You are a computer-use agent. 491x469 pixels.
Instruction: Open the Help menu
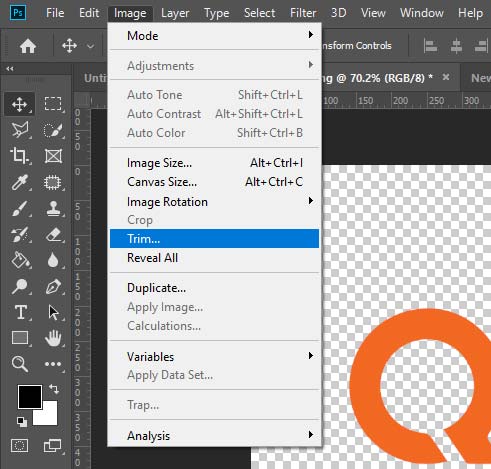pyautogui.click(x=470, y=13)
